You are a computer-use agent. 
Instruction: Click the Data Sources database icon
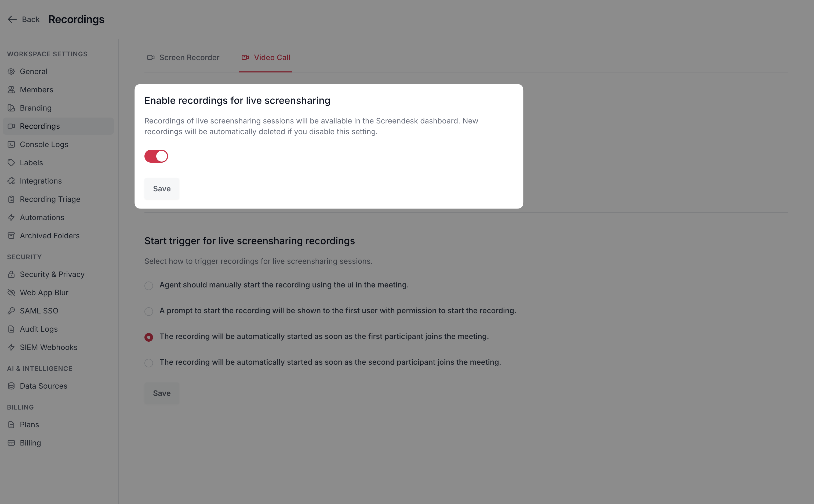click(11, 386)
